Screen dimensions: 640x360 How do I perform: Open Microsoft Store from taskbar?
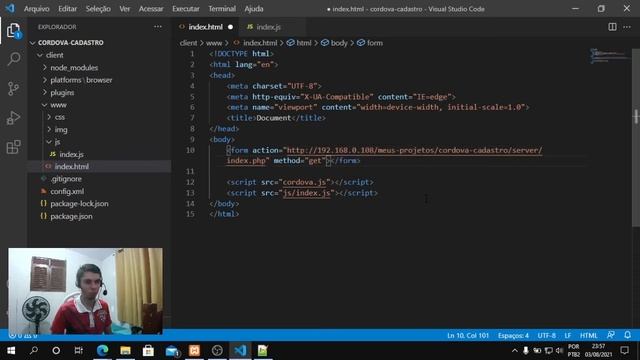click(148, 351)
